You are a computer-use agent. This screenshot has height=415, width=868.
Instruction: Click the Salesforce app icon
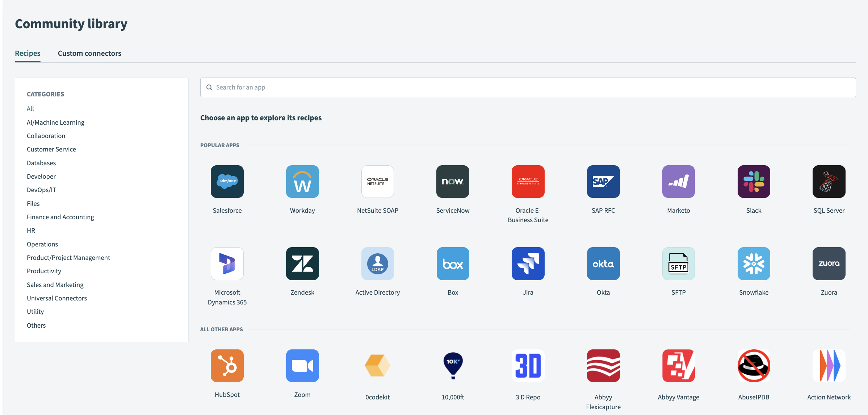click(227, 181)
